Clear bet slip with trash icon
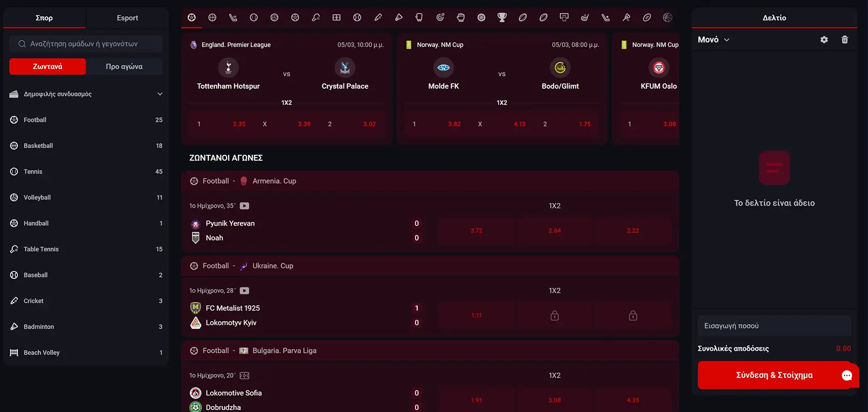Viewport: 868px width, 412px height. coord(845,40)
